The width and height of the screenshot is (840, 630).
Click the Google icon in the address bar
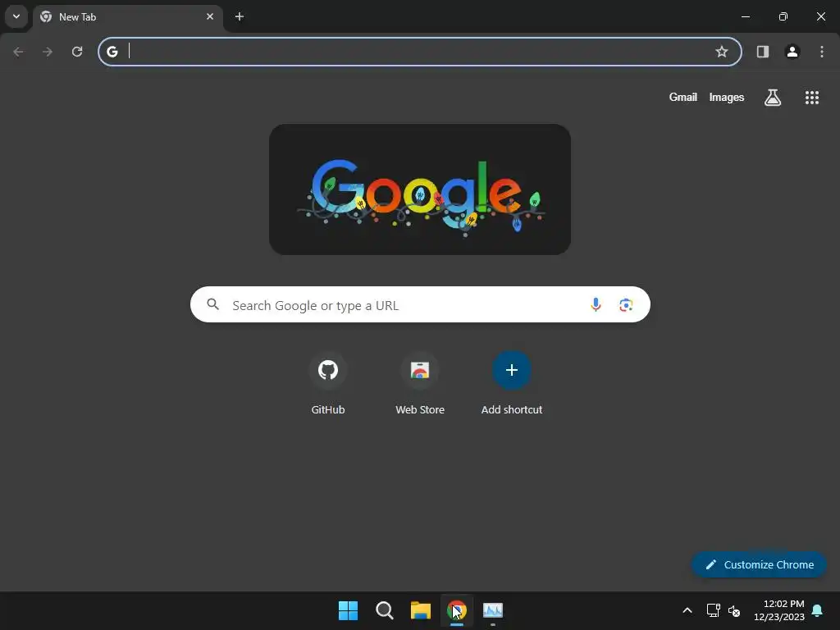tap(112, 52)
